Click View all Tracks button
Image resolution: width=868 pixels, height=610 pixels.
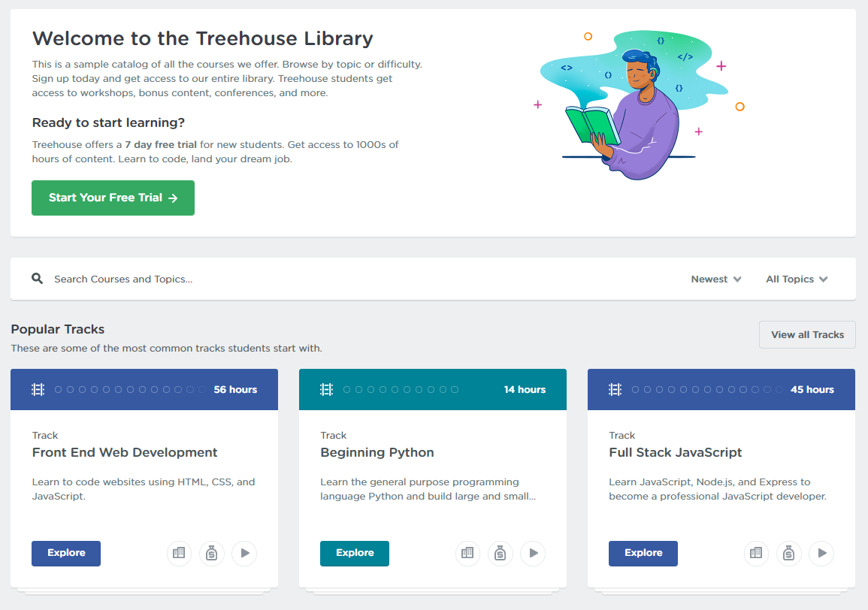tap(807, 334)
